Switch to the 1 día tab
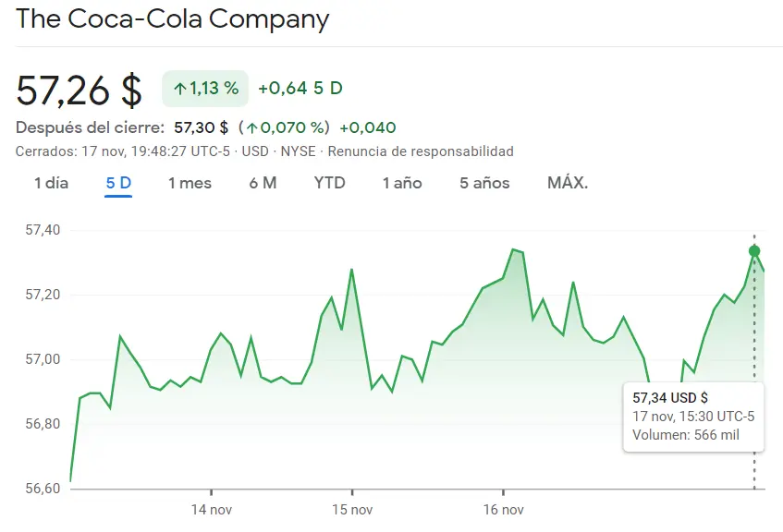The width and height of the screenshot is (783, 532). pos(51,183)
